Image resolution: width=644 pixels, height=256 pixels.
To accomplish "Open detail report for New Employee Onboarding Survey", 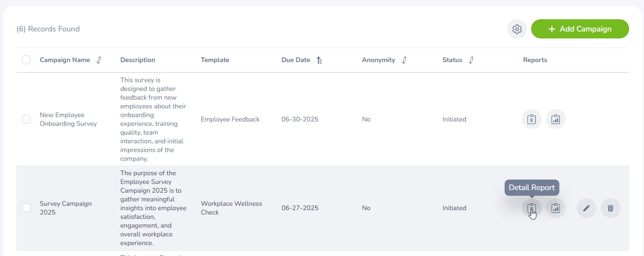I will [532, 119].
